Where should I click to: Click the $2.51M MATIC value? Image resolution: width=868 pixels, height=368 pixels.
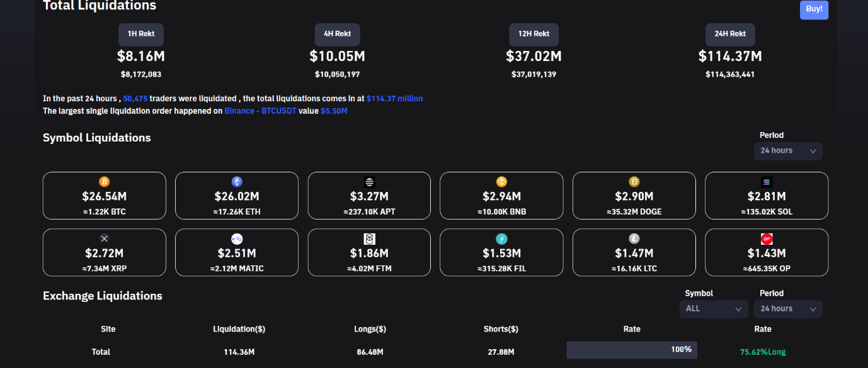coord(237,254)
